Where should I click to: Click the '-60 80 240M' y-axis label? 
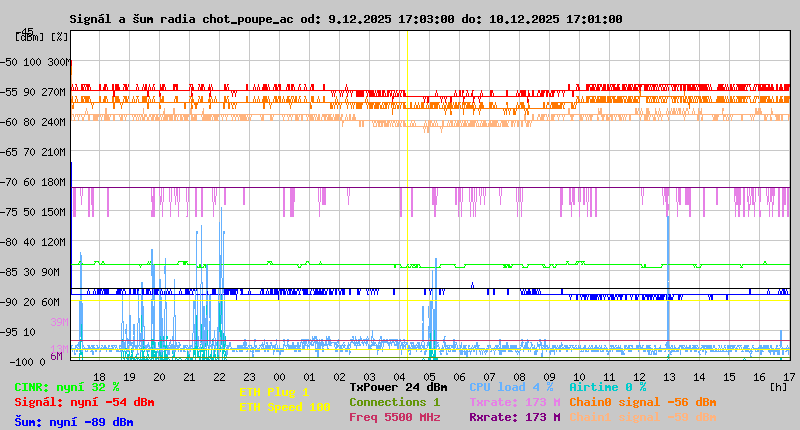(33, 122)
